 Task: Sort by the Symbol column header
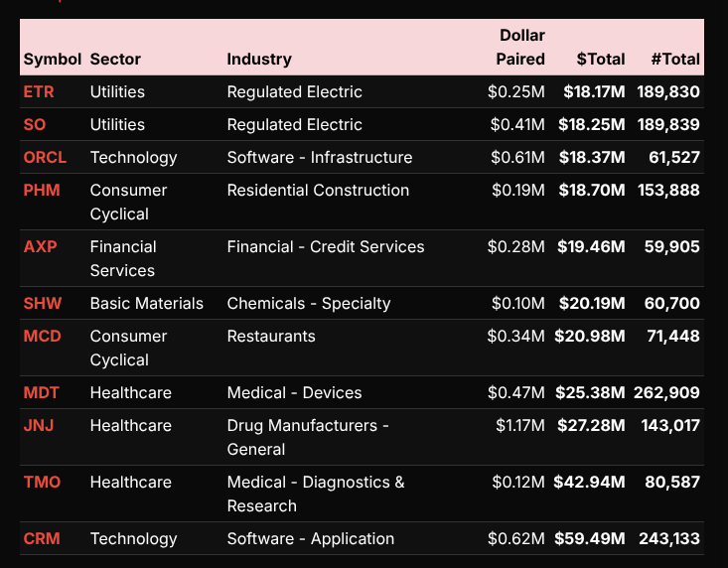(x=52, y=60)
